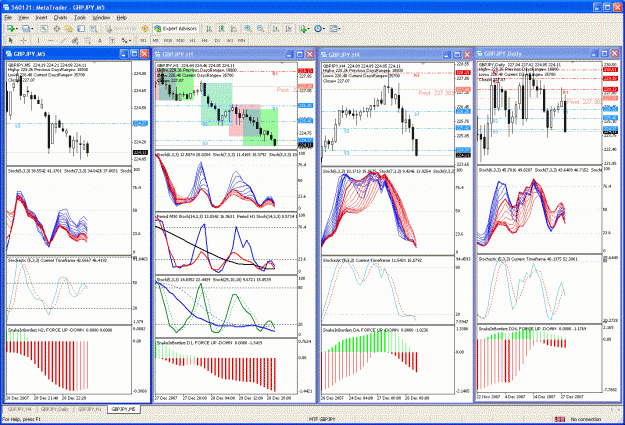Image resolution: width=625 pixels, height=425 pixels.
Task: Launch the Strategy Tester icon
Action: 94,28
